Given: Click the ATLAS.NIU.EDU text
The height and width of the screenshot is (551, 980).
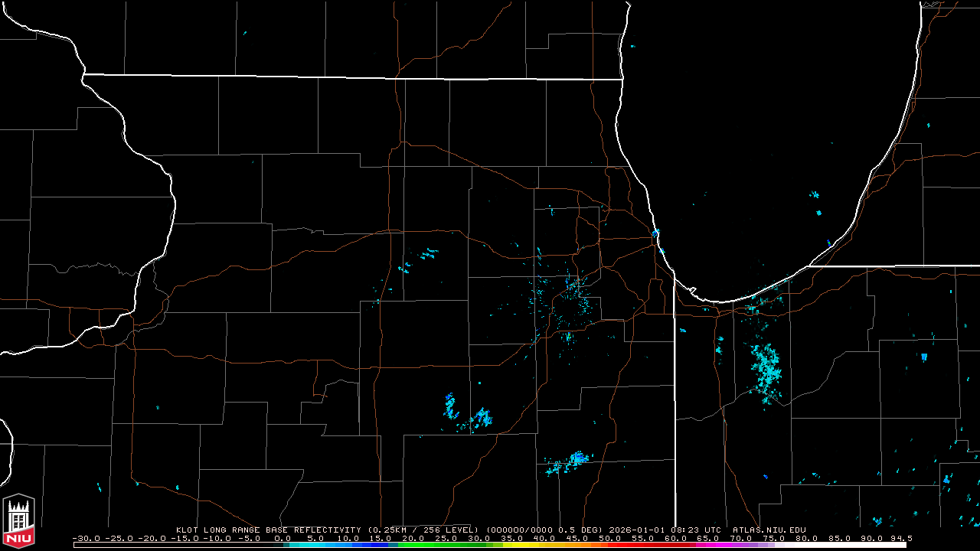Looking at the screenshot, I should click(x=769, y=530).
